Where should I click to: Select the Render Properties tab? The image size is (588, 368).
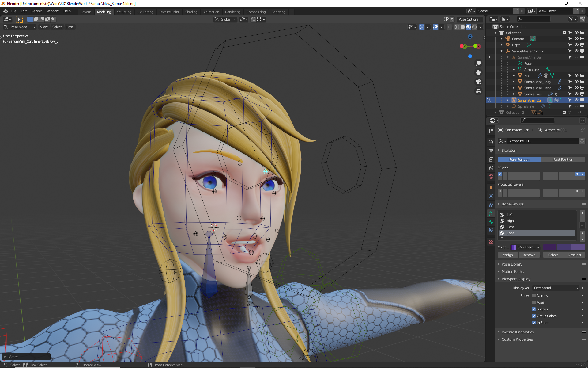point(491,142)
